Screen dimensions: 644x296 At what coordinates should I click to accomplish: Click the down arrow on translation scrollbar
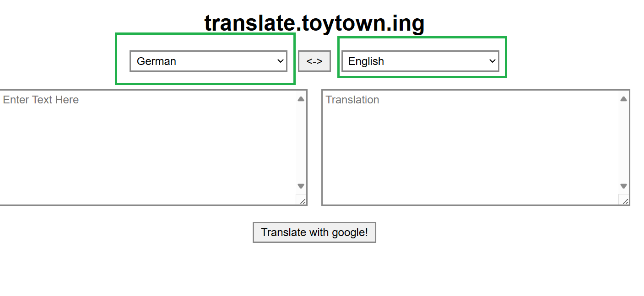tap(623, 186)
